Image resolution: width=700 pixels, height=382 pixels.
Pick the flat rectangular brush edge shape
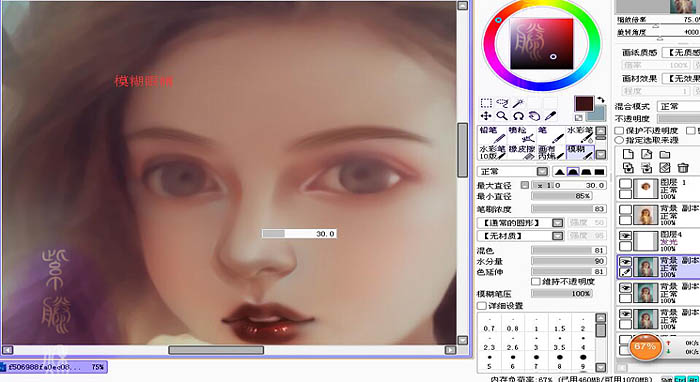(600, 171)
